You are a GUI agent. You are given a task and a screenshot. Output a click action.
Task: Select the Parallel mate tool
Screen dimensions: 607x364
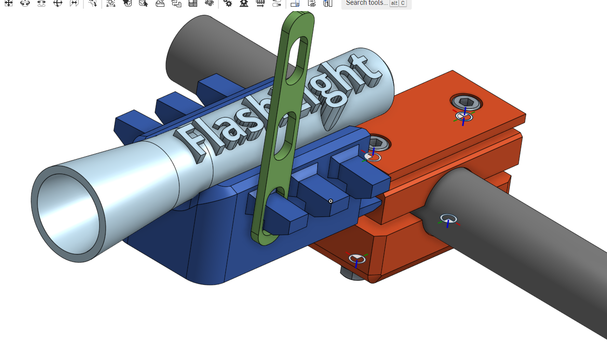[x=74, y=3]
